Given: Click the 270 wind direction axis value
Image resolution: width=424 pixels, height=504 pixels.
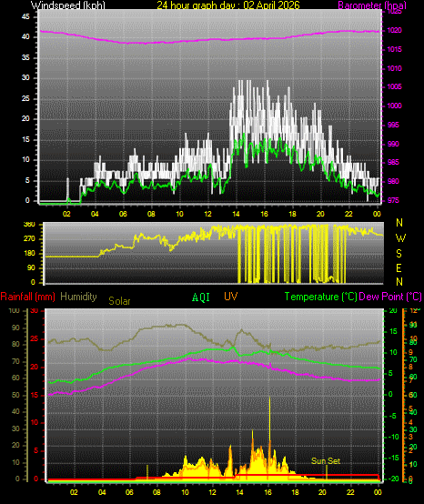Looking at the screenshot, I should (29, 239).
